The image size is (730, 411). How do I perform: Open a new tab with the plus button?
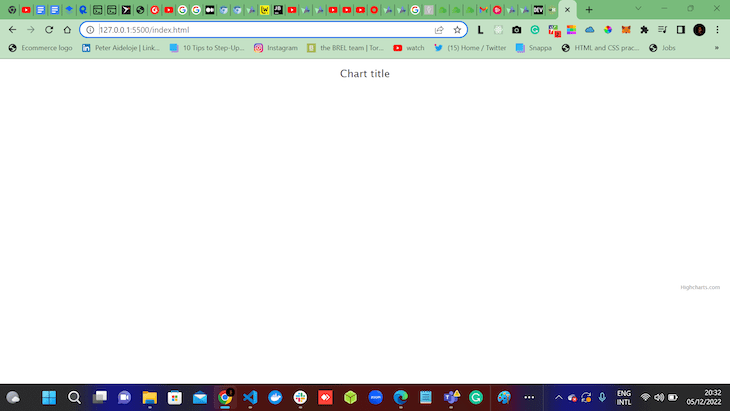pos(589,10)
